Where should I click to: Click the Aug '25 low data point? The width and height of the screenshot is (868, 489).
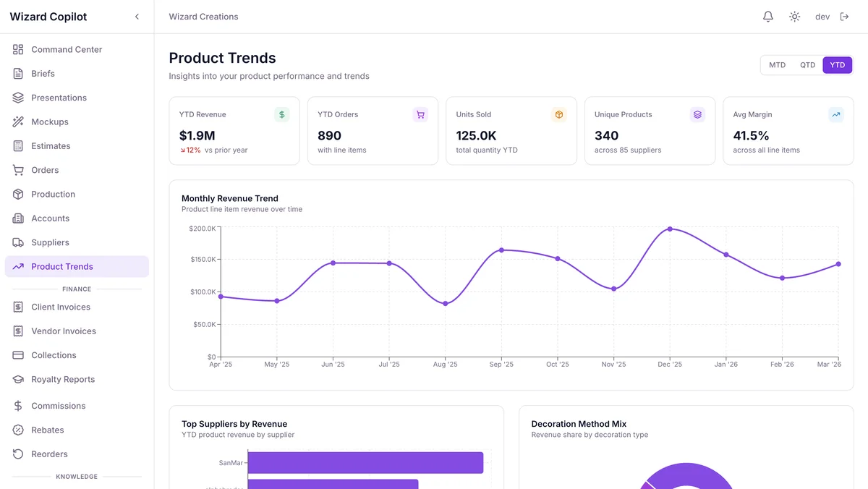(446, 304)
